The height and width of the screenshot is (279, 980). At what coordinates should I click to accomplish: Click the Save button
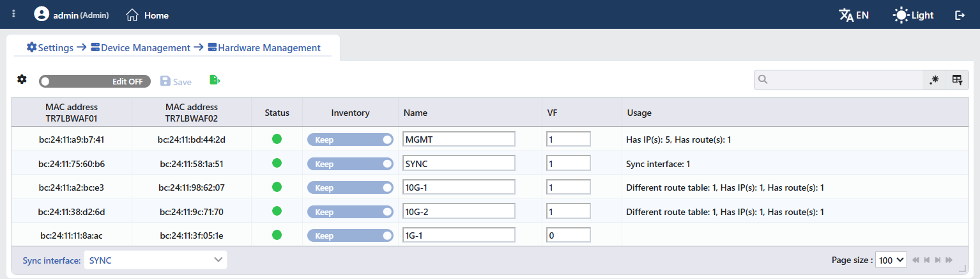[x=176, y=81]
